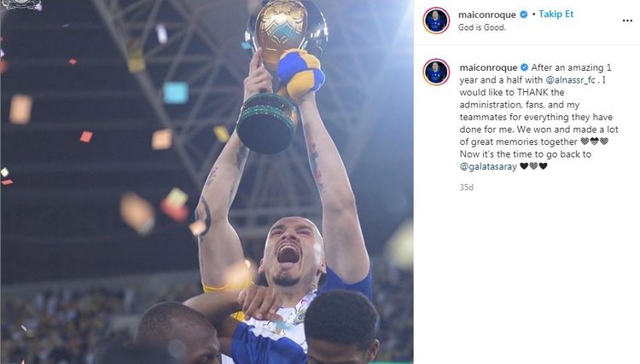Open maiconroque username in the caption

pyautogui.click(x=488, y=67)
